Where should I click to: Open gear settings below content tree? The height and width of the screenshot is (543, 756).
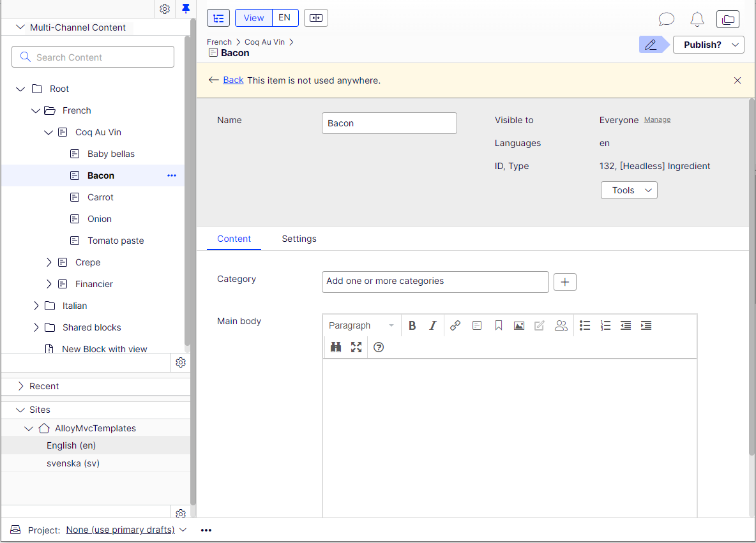180,362
